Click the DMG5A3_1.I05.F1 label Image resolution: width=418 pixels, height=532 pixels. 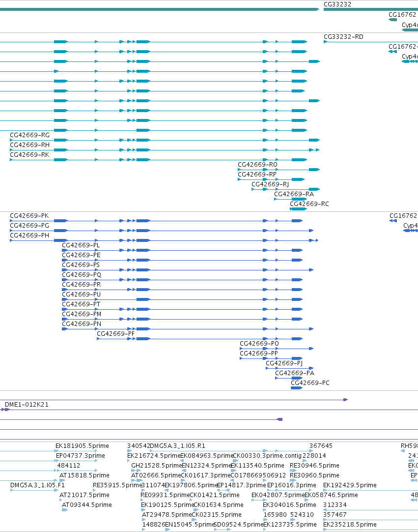coord(37,485)
